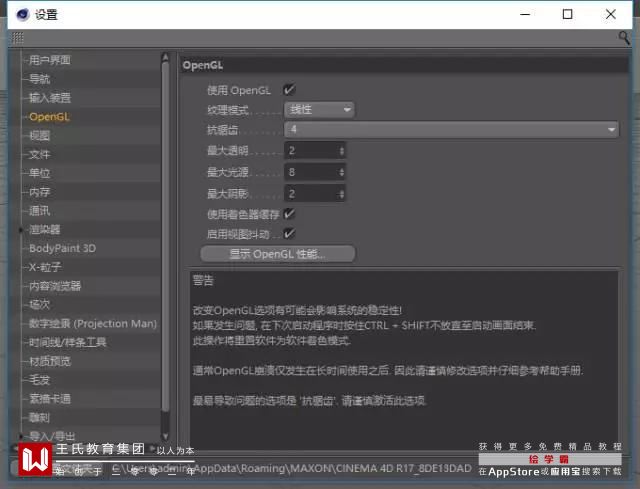Select 时间线/样条工具 in the list
Screen dimensions: 640x489
tap(67, 342)
